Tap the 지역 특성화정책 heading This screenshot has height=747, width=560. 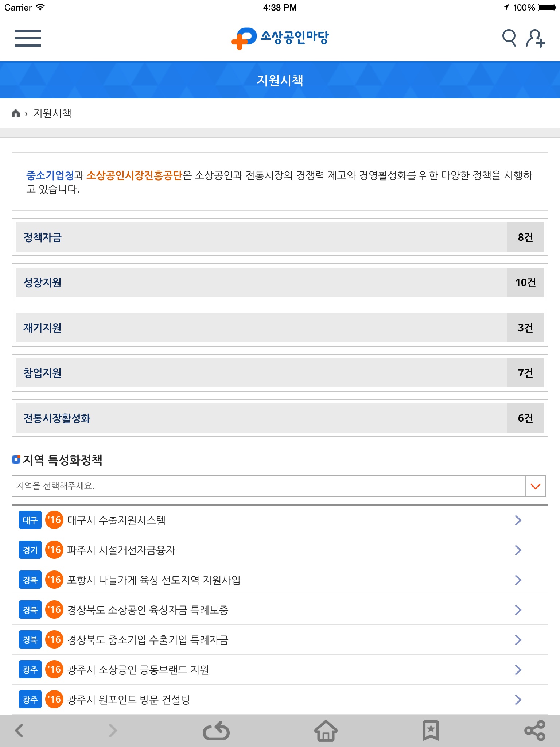coord(62,460)
